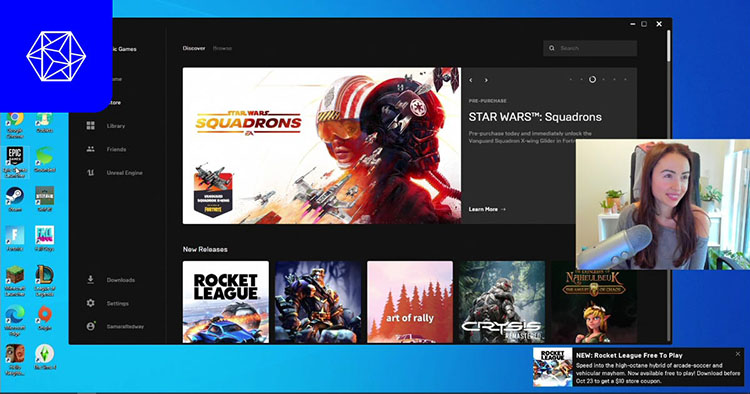This screenshot has height=394, width=750.
Task: Dismiss the Rocket League notification with X
Action: 738,354
